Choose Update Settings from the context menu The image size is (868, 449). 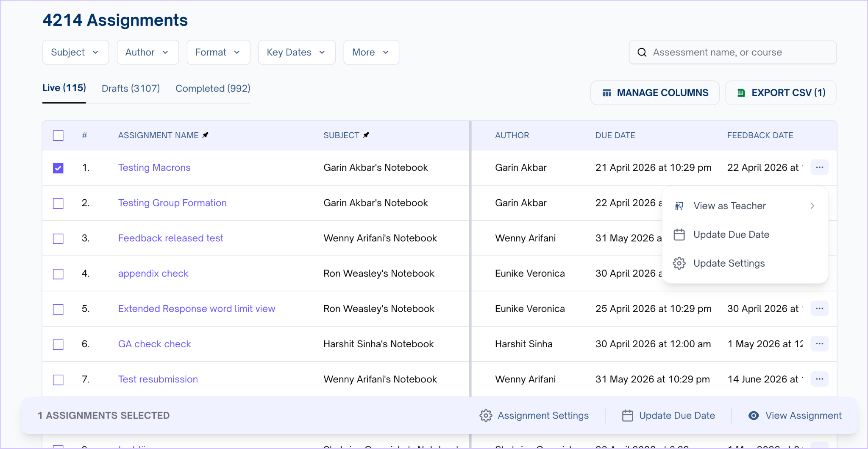point(729,263)
